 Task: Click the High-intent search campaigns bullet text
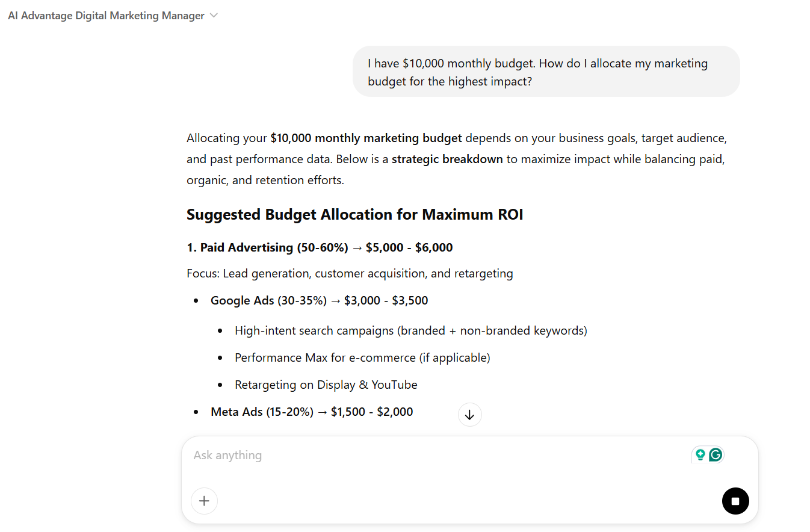click(410, 330)
